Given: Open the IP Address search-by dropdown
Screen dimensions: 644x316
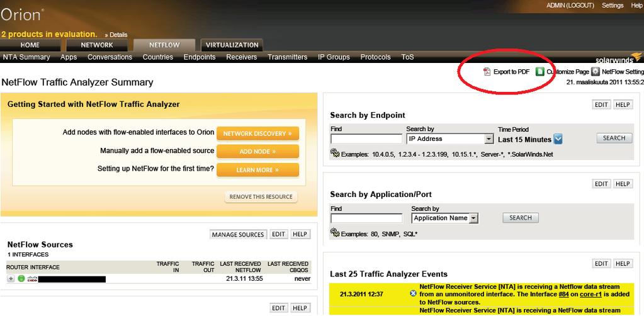Looking at the screenshot, I should tap(489, 139).
